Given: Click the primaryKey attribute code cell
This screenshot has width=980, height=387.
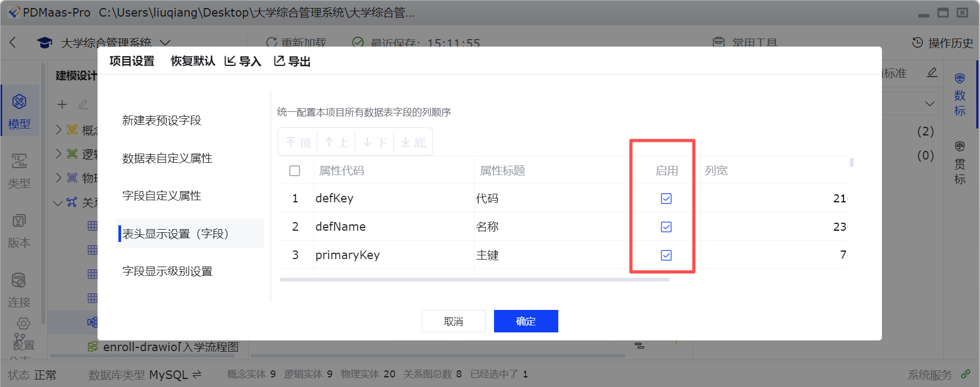Looking at the screenshot, I should pyautogui.click(x=394, y=255).
